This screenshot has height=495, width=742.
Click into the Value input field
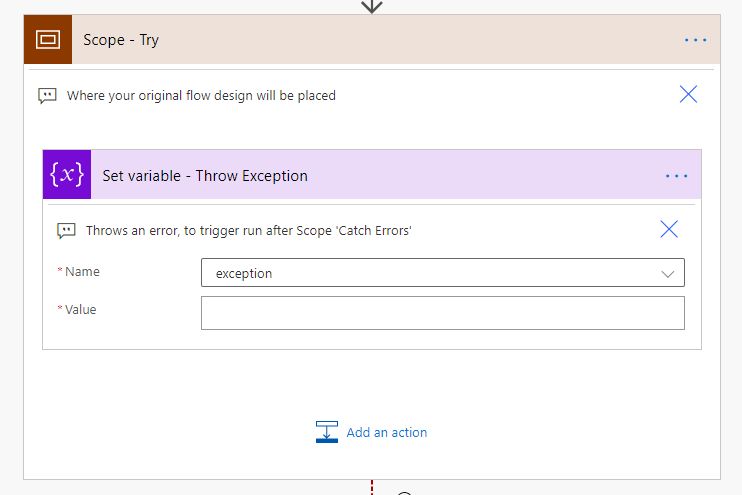[442, 313]
